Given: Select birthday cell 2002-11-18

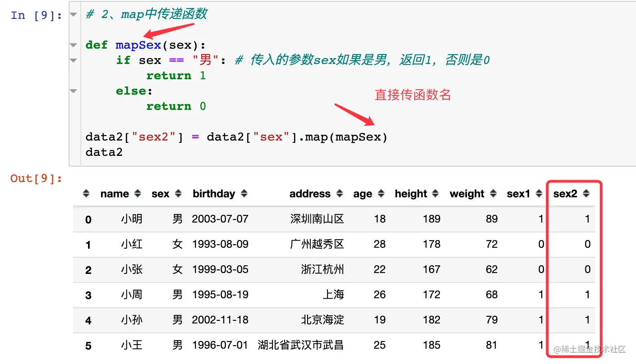Looking at the screenshot, I should coord(220,320).
